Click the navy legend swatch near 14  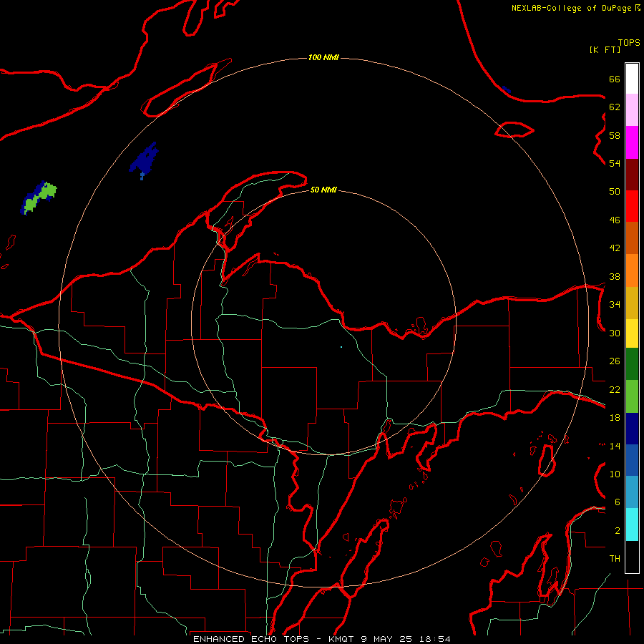click(x=632, y=429)
